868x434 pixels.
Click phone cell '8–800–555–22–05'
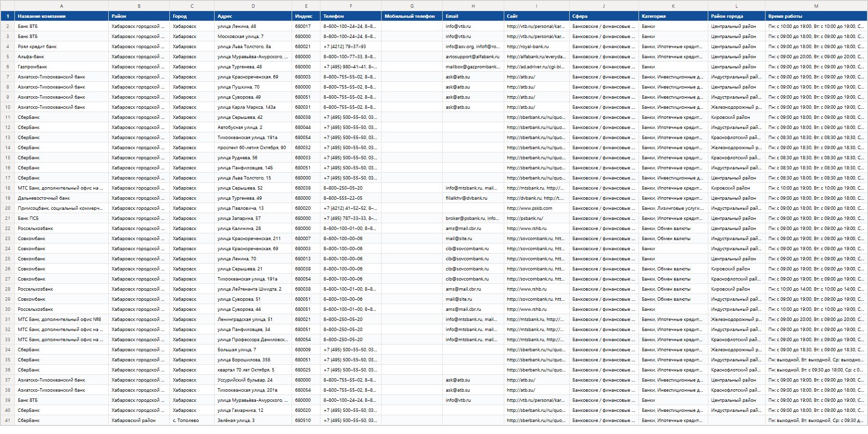click(351, 198)
